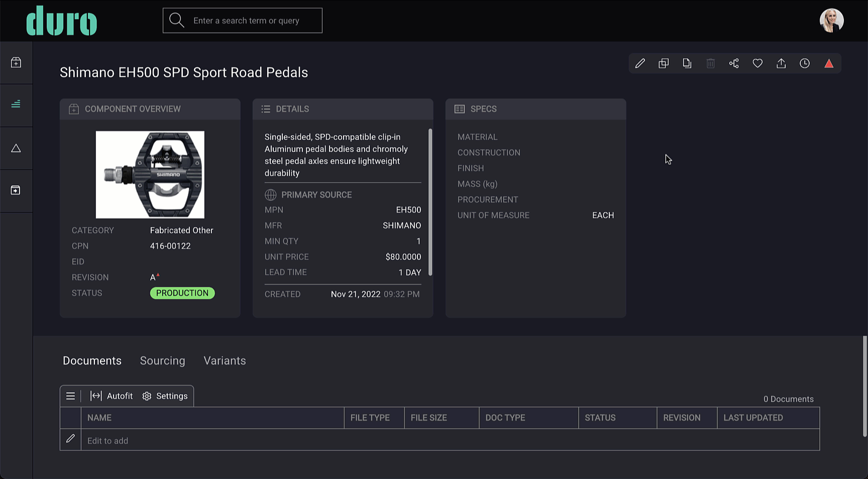The height and width of the screenshot is (479, 868).
Task: Select the Documents tab
Action: click(x=92, y=361)
